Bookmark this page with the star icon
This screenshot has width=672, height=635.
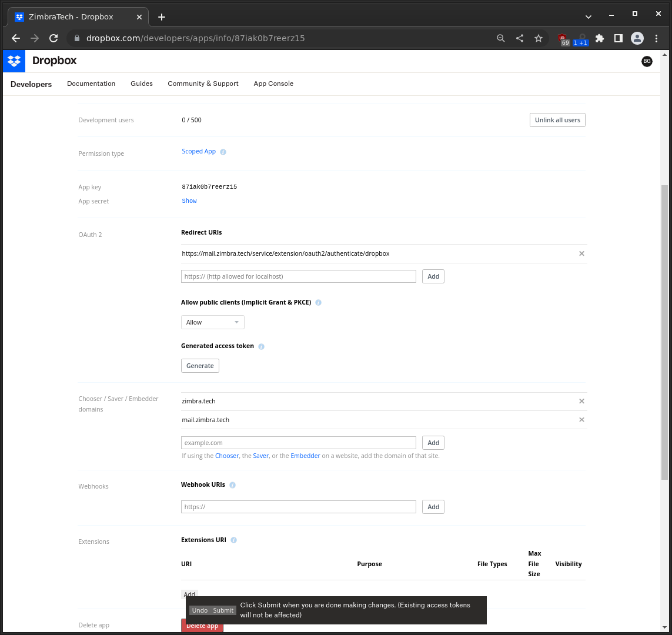tap(539, 38)
